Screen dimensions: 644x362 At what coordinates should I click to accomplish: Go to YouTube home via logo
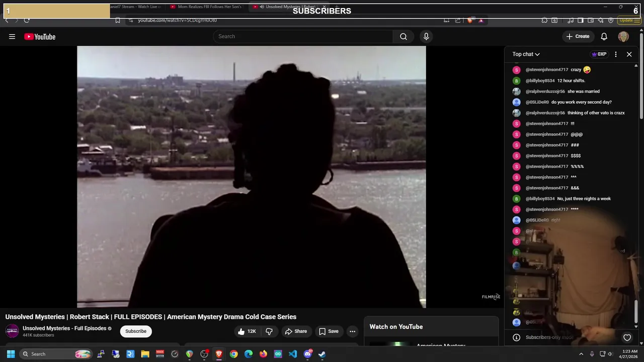pos(40,37)
